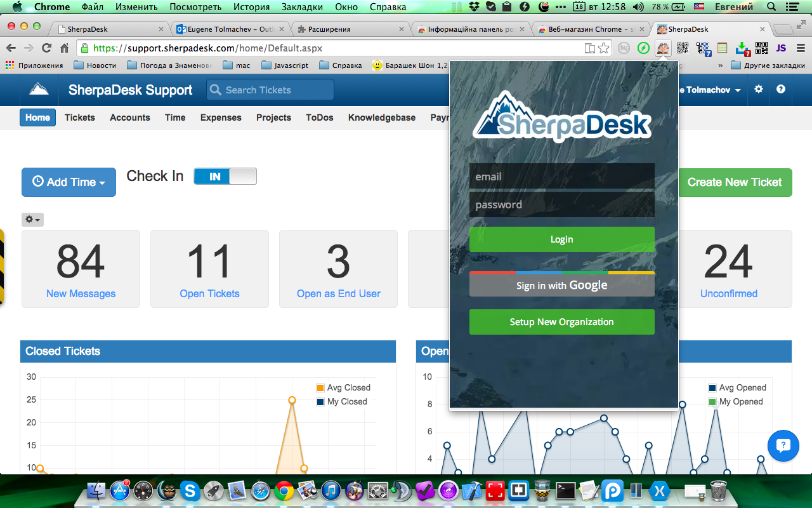Click the green lightning bolt extension icon
The width and height of the screenshot is (812, 508).
(643, 48)
